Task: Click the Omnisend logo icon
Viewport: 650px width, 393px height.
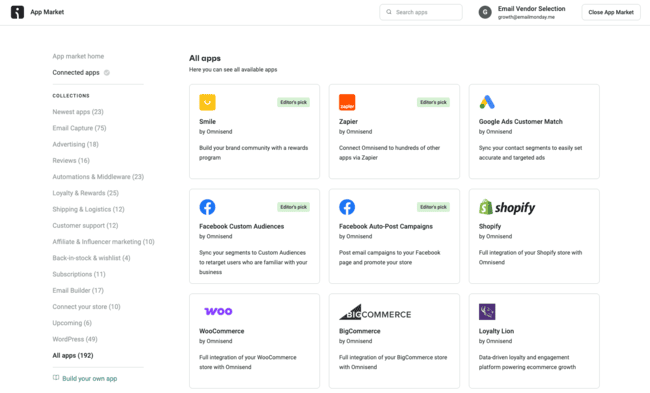Action: coord(17,12)
